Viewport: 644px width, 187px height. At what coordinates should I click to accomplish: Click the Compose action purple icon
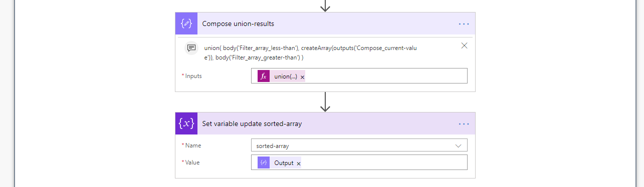point(186,23)
